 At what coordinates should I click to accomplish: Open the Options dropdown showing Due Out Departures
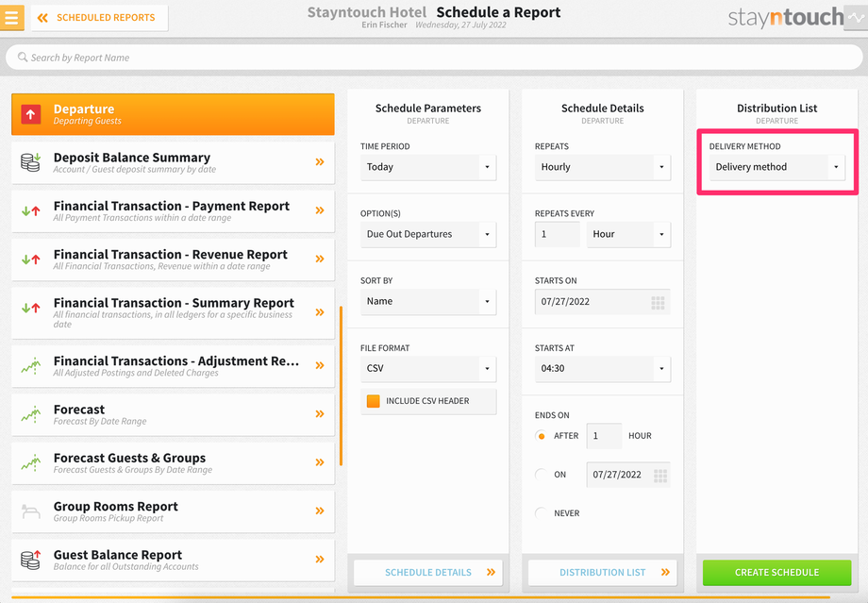click(428, 234)
